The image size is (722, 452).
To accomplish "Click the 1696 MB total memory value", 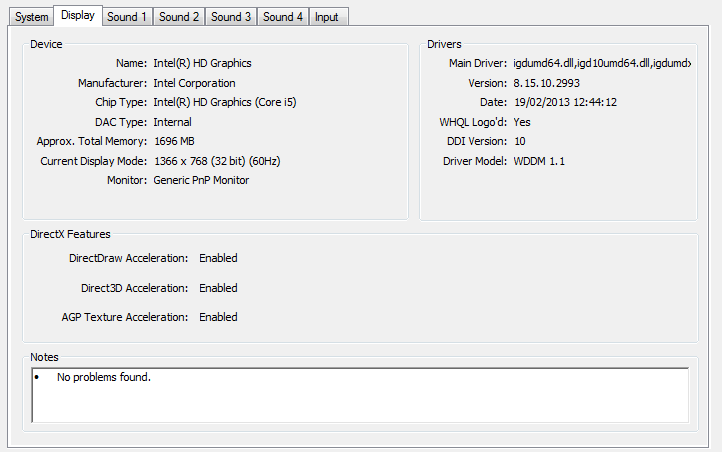I will click(x=174, y=141).
